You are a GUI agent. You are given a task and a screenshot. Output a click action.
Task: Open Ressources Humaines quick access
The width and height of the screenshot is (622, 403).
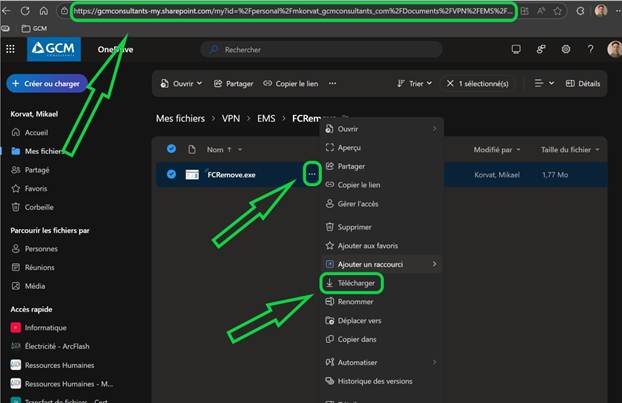[x=52, y=365]
